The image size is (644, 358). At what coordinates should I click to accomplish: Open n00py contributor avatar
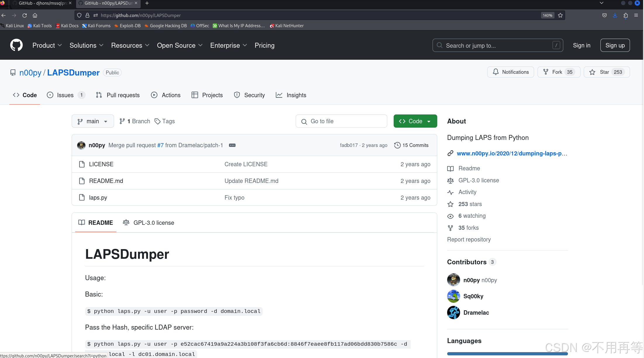point(453,280)
